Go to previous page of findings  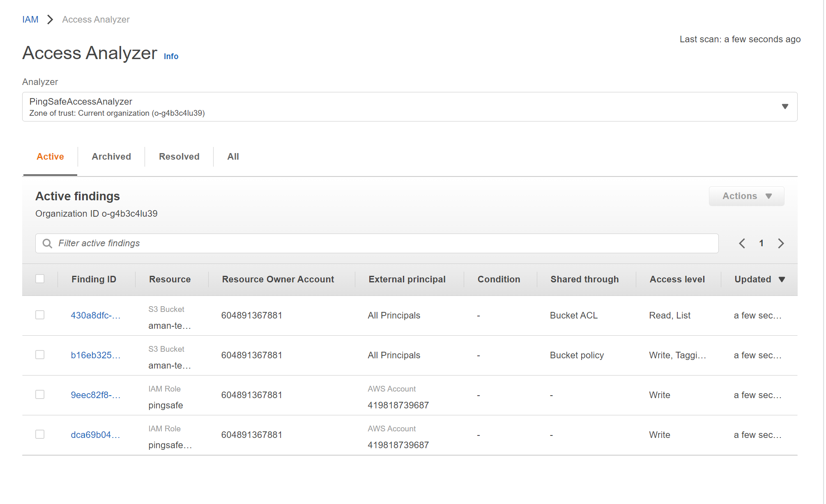pos(742,243)
